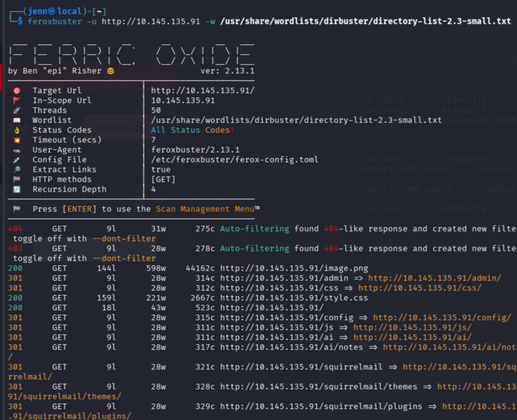Click the [ENTER] key hint
This screenshot has width=517, height=420.
tap(79, 209)
